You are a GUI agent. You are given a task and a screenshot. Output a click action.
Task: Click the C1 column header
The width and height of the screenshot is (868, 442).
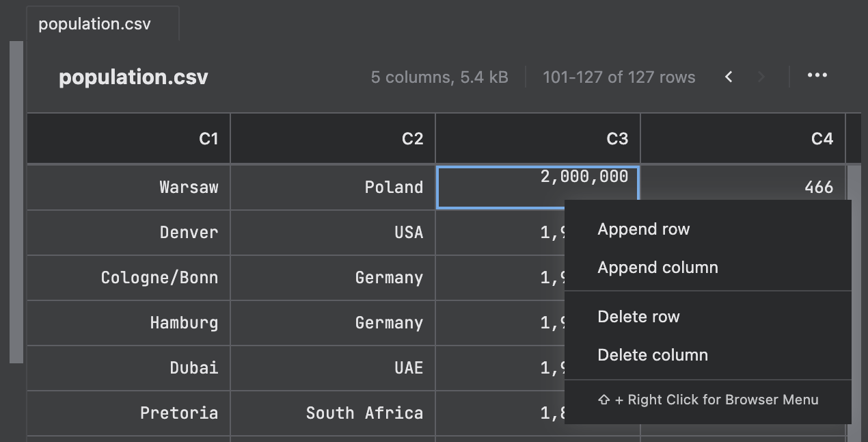tap(128, 138)
